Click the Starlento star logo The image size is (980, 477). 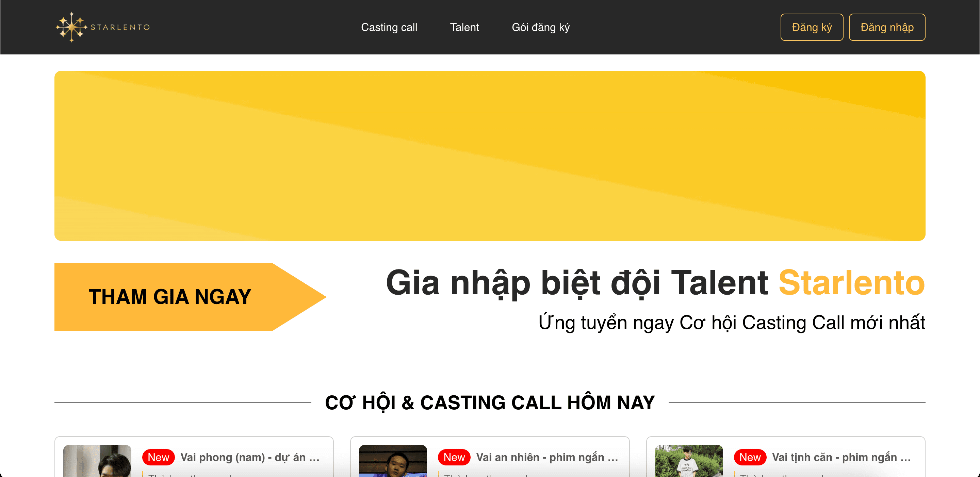[71, 27]
